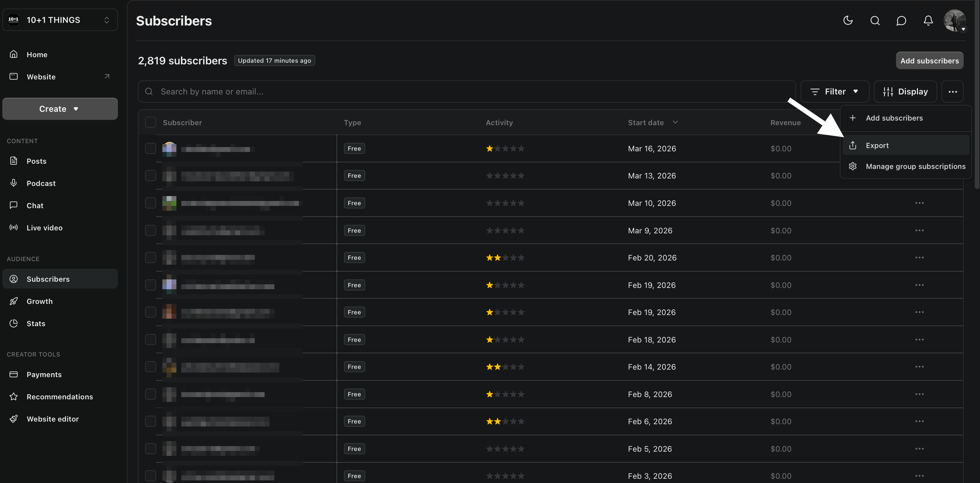Viewport: 980px width, 483px height.
Task: Open messages via the chat bubble icon
Action: pyautogui.click(x=901, y=21)
